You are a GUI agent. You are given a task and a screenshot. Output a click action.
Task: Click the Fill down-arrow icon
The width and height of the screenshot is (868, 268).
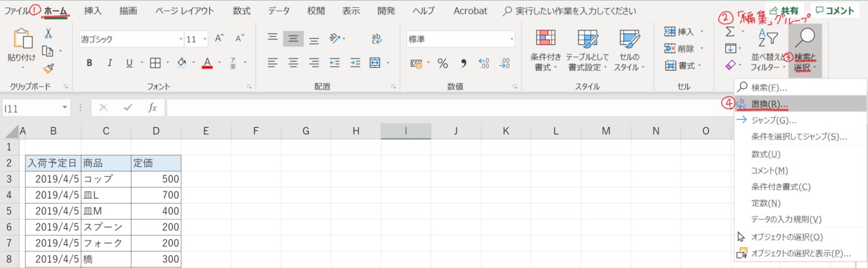click(x=730, y=49)
